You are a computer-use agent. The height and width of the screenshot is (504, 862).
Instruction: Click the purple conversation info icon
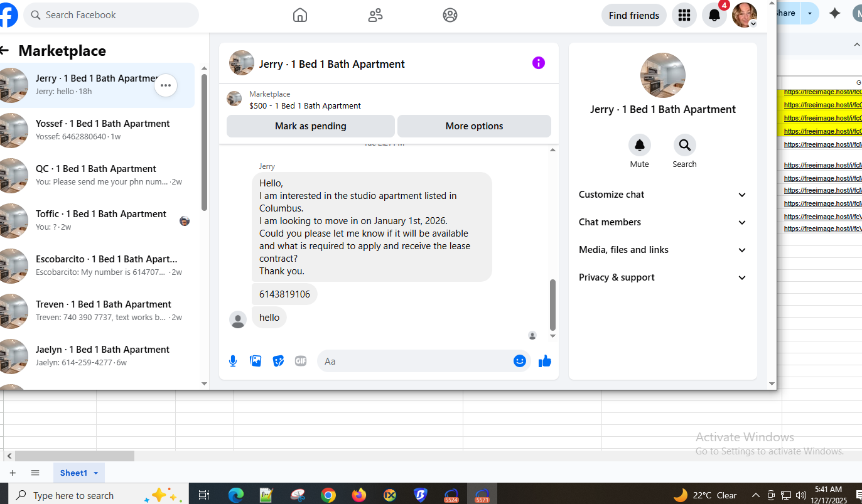pos(539,63)
